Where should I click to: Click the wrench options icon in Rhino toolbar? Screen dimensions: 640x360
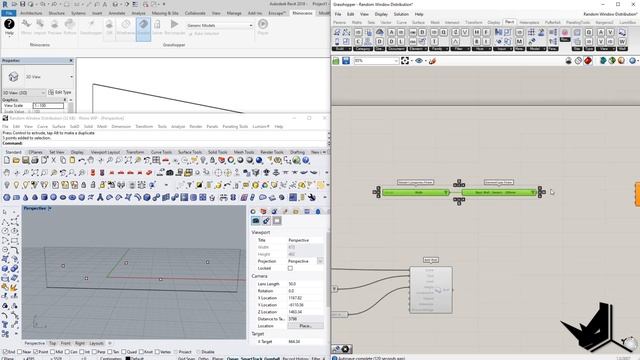point(312,198)
